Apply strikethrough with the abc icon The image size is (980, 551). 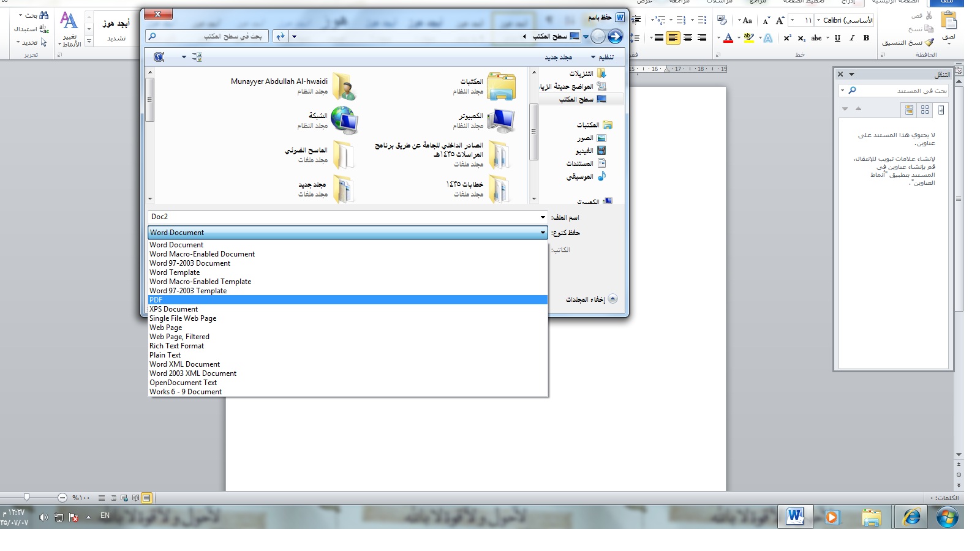coord(816,38)
